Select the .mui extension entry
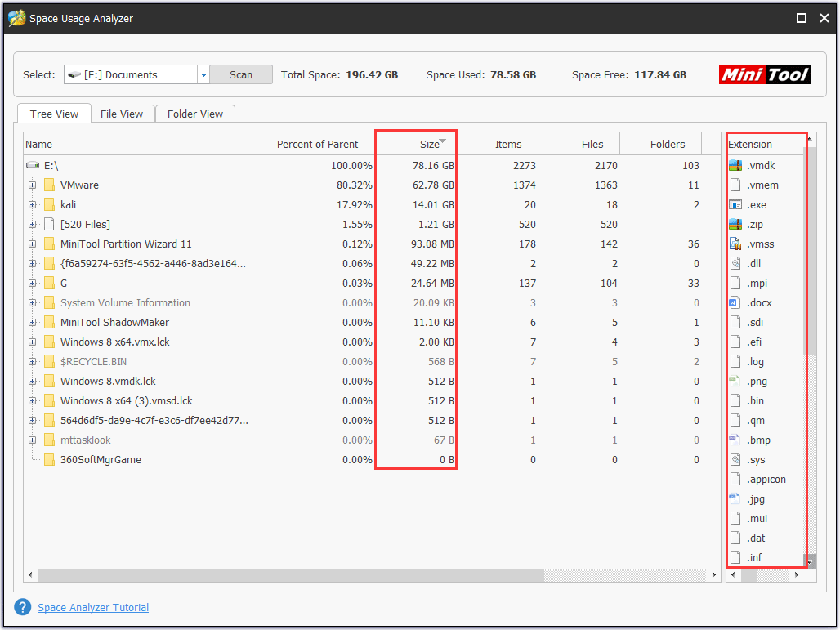Viewport: 840px width, 630px height. pyautogui.click(x=766, y=519)
